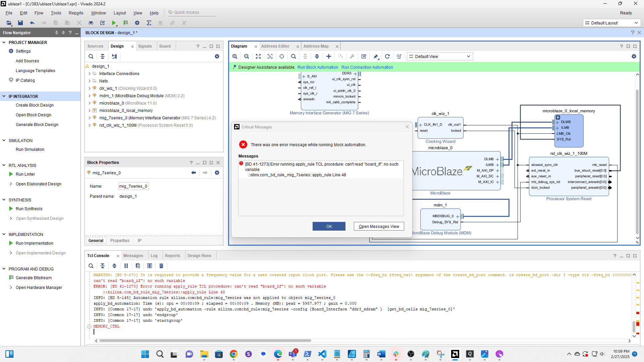Viewport: 644px width, 362px height.
Task: Switch to the Address Editor tab
Action: click(275, 46)
